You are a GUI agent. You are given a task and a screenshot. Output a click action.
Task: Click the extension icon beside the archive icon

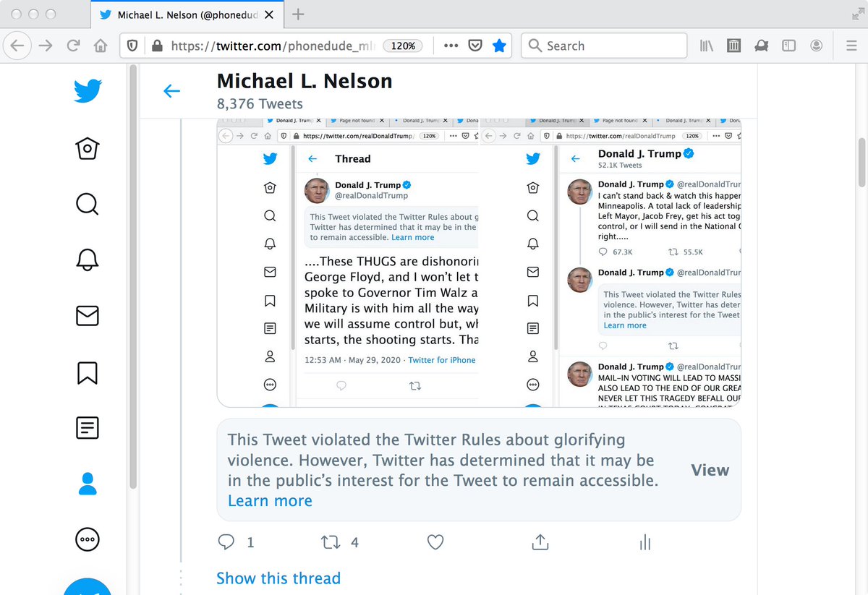tap(761, 46)
